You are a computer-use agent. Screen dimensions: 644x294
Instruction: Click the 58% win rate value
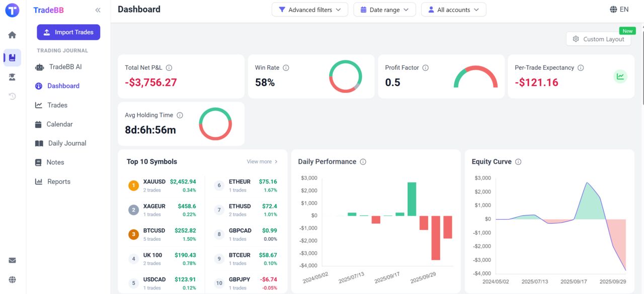point(265,82)
